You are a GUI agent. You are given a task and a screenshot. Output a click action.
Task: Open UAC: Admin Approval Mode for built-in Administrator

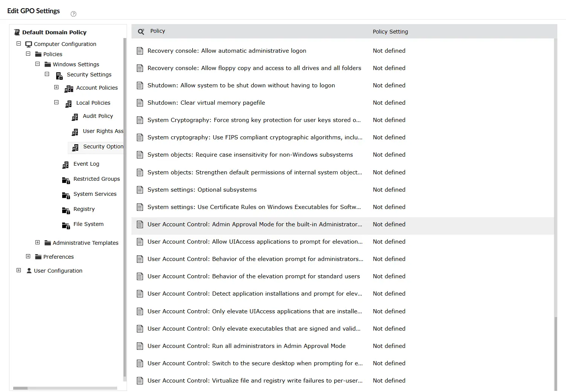point(255,224)
